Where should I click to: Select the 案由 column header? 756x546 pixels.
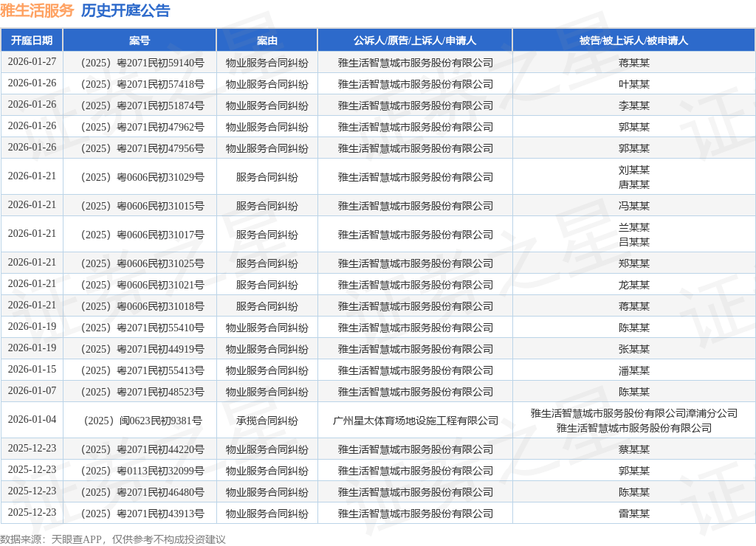pyautogui.click(x=267, y=41)
